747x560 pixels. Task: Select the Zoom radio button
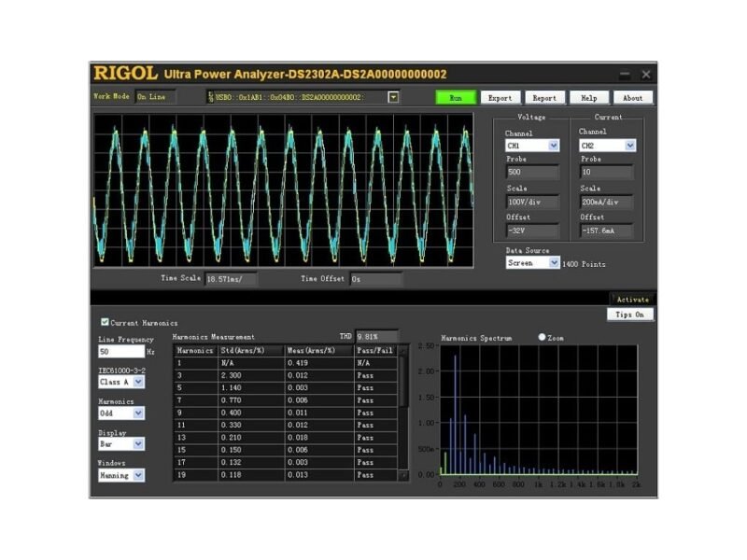click(542, 337)
